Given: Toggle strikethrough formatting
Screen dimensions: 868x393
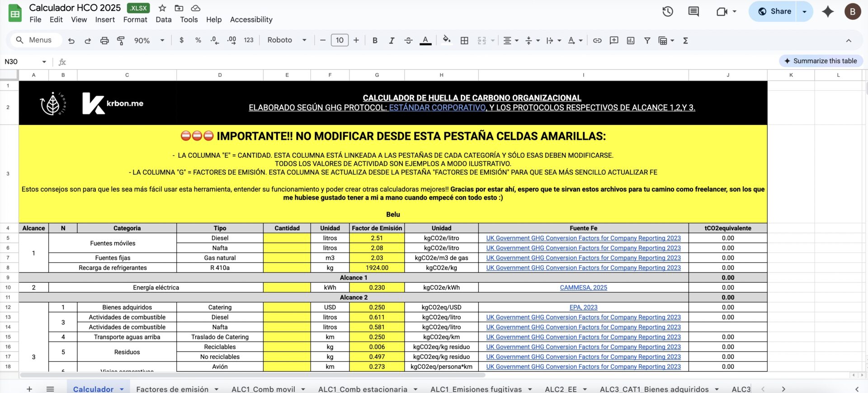Looking at the screenshot, I should (x=408, y=41).
